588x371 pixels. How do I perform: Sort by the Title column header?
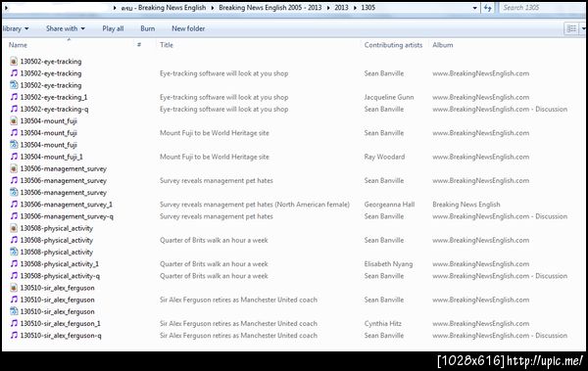click(167, 45)
